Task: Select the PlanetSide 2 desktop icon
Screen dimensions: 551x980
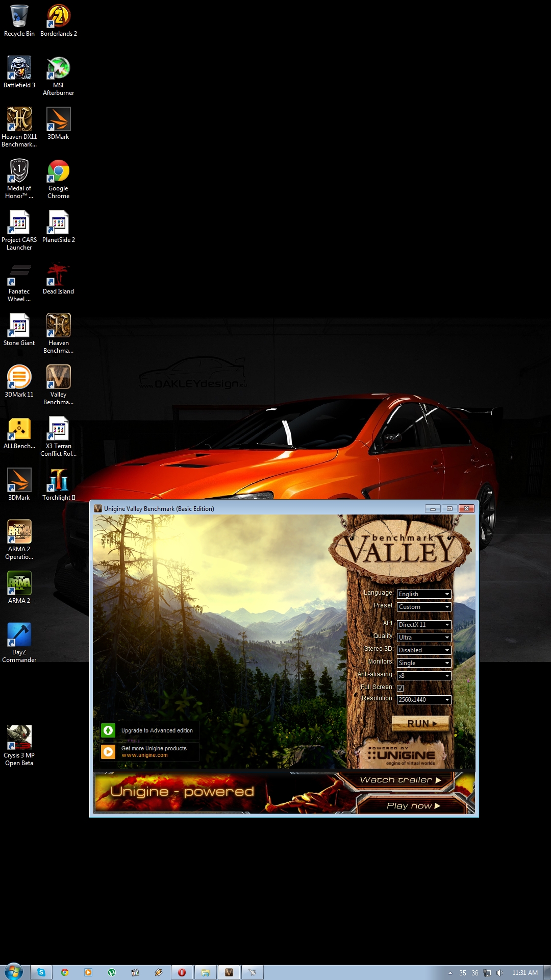Action: 59,227
